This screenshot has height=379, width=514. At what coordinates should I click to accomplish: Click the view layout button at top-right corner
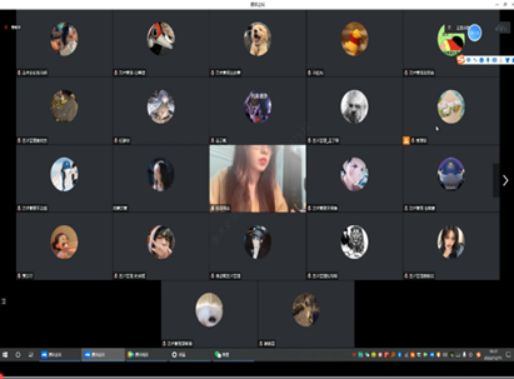(502, 28)
